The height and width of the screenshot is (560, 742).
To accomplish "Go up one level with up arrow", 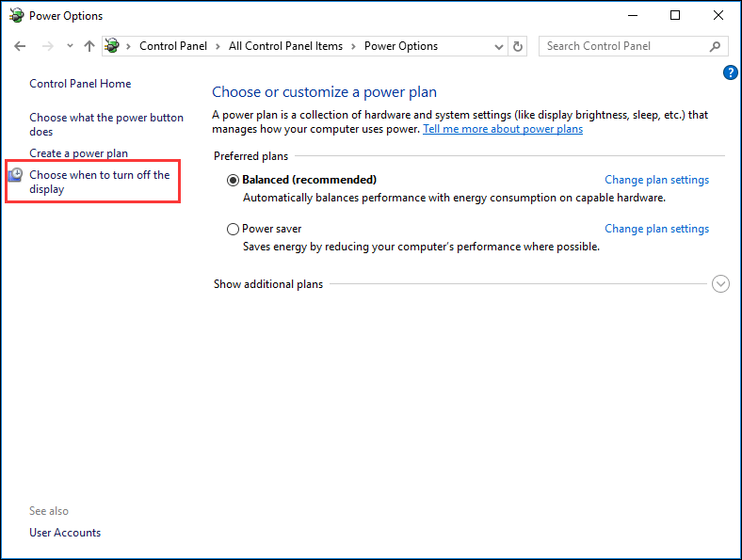I will [89, 46].
